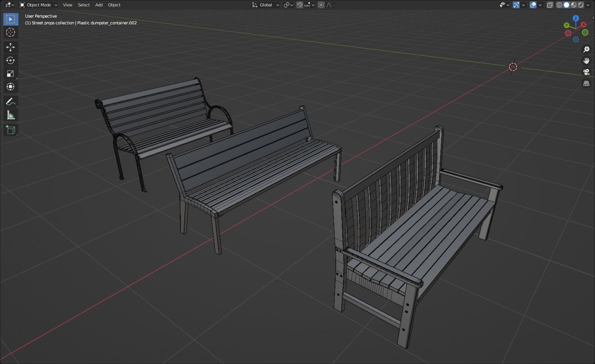
Task: Open the View menu
Action: click(x=68, y=5)
